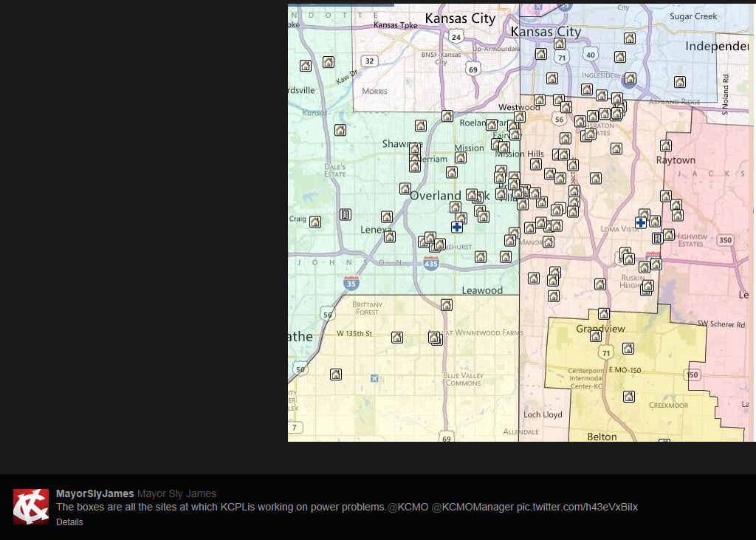Click the Interstate 435 highway shield

click(x=430, y=264)
